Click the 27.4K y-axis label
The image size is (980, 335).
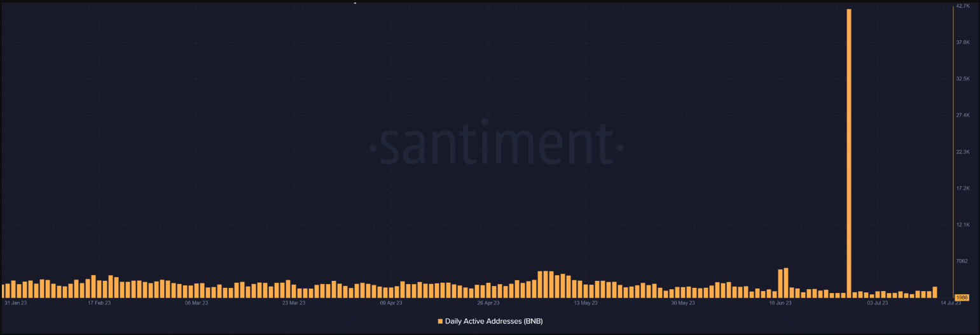pos(962,115)
